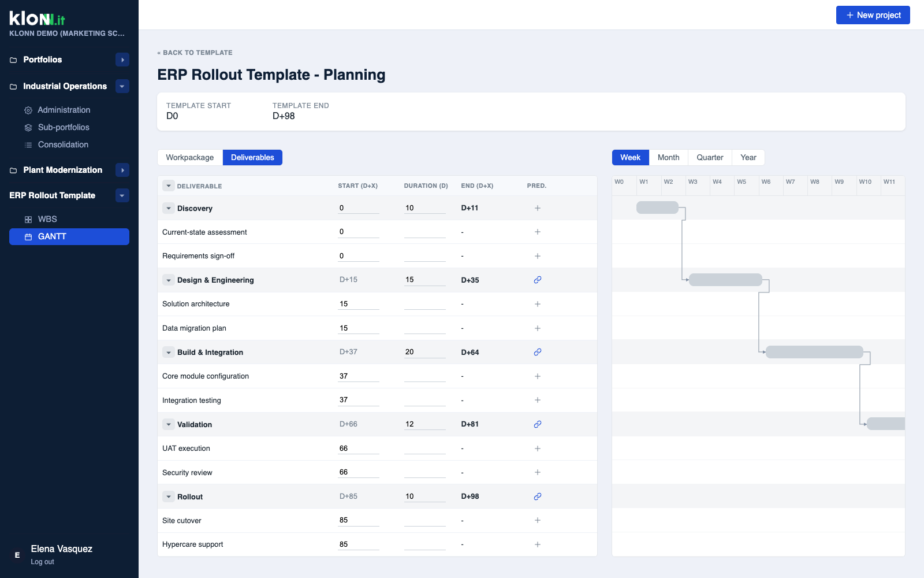Image resolution: width=924 pixels, height=578 pixels.
Task: Add predecessor for UAT execution
Action: (538, 449)
